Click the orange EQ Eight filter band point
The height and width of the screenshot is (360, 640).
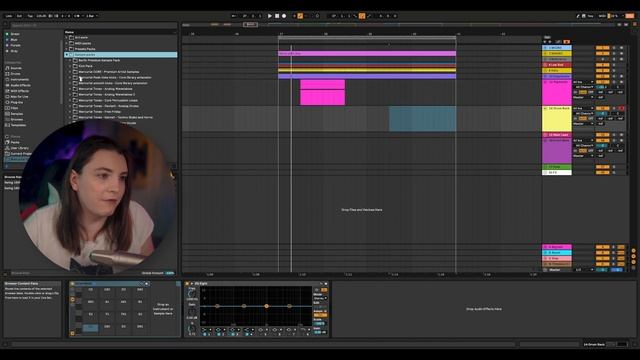point(267,306)
